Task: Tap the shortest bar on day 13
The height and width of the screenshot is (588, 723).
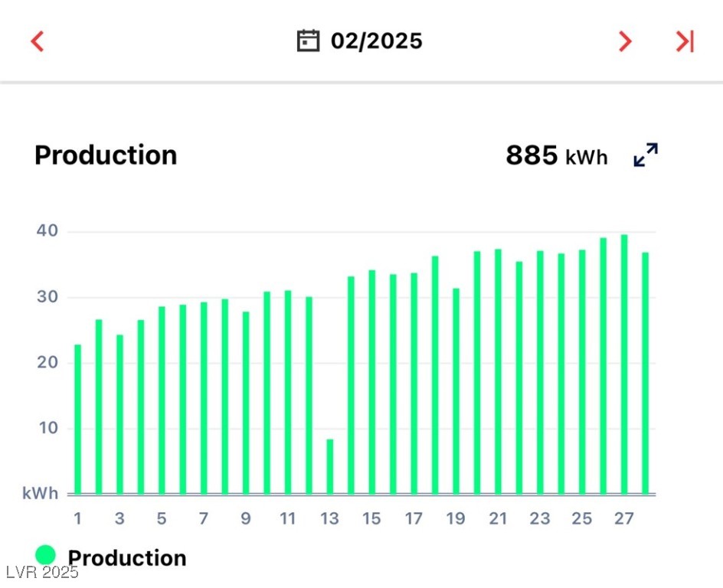Action: click(330, 466)
